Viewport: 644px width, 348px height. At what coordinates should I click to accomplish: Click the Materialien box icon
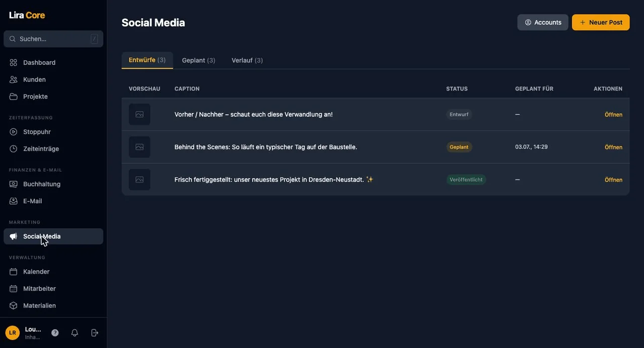14,306
